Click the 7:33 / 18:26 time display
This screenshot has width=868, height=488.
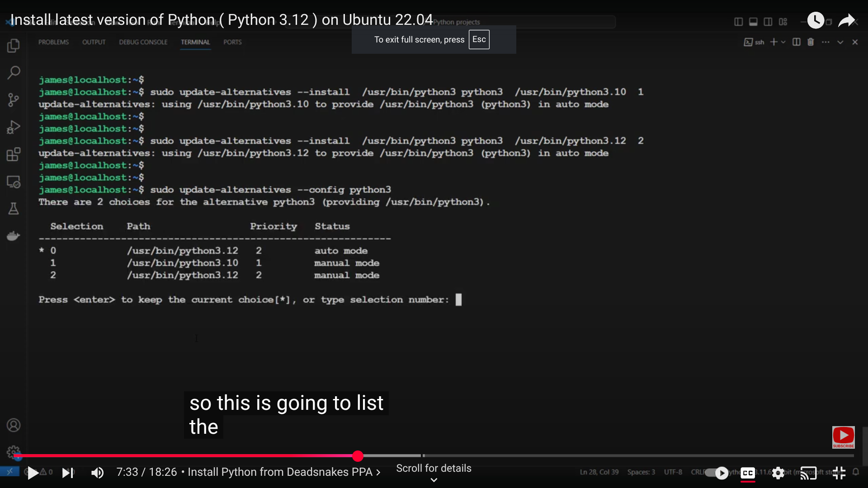pos(146,472)
